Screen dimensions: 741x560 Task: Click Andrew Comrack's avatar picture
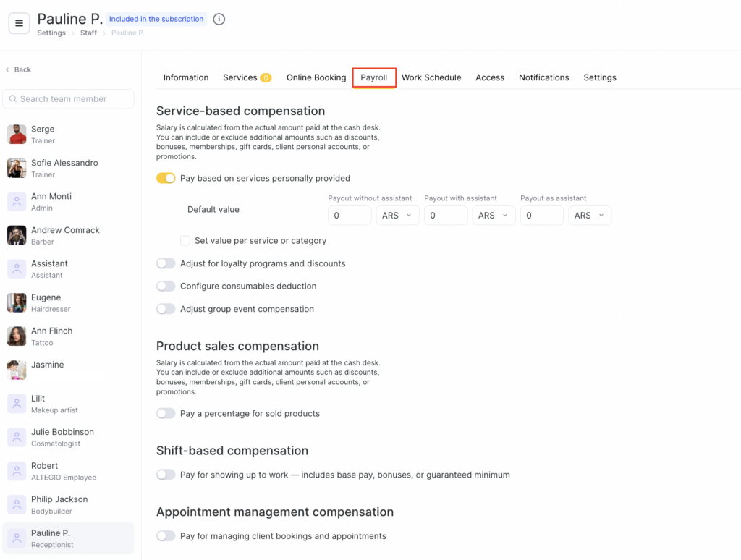(17, 235)
